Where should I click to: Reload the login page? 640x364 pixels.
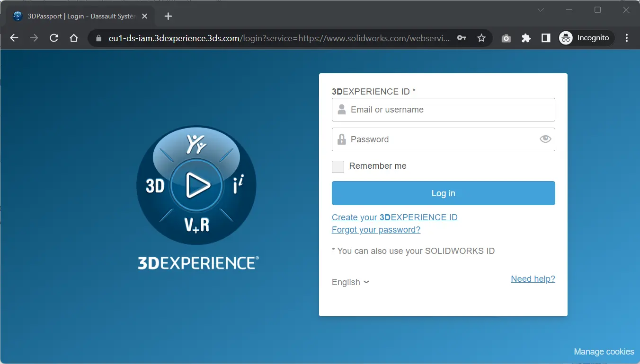[x=54, y=38]
